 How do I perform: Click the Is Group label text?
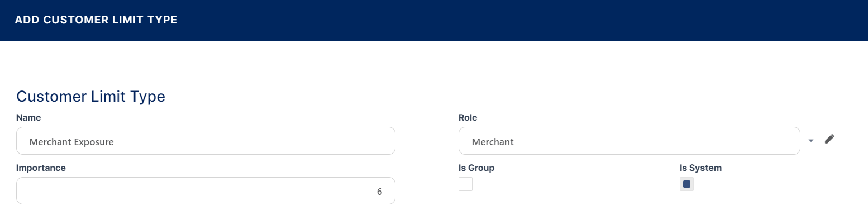tap(476, 168)
